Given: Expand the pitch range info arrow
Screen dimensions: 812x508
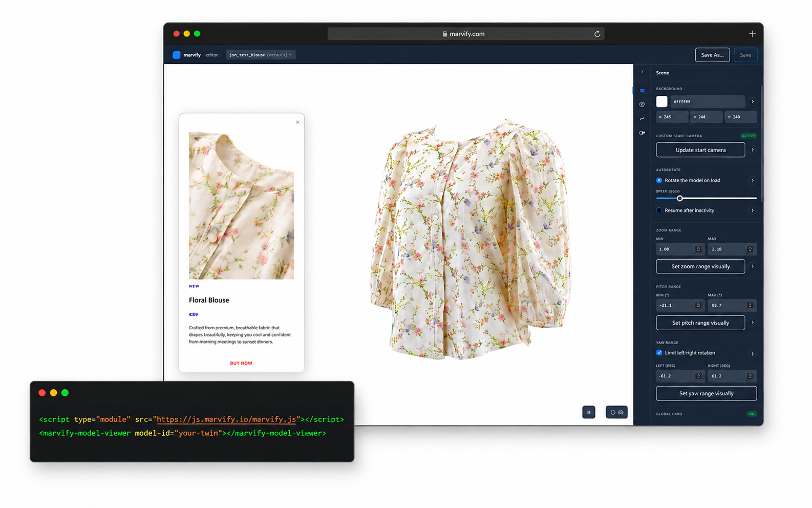Looking at the screenshot, I should point(752,323).
